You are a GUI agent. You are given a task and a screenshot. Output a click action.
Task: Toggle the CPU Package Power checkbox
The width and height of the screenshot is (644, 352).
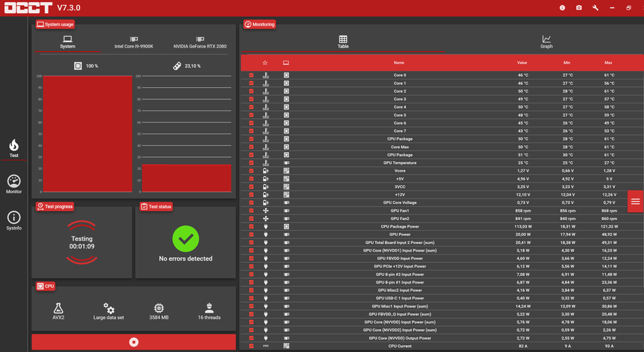coord(251,226)
